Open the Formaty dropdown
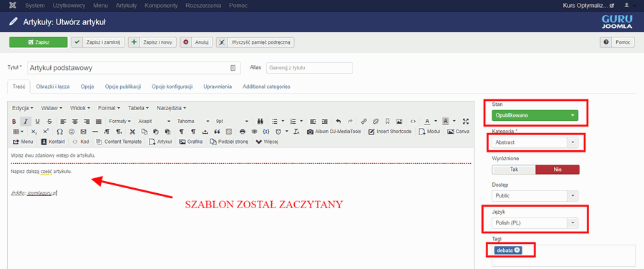The image size is (644, 269). pyautogui.click(x=120, y=121)
